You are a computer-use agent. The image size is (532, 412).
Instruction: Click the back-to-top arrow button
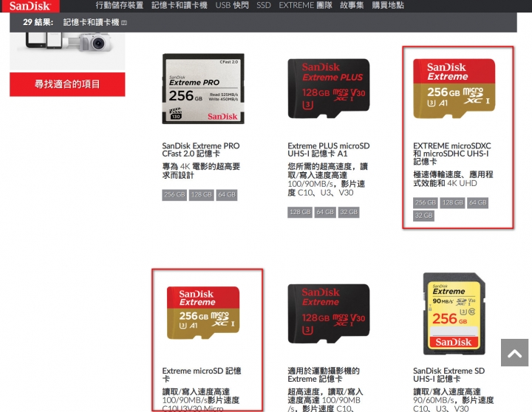515,353
